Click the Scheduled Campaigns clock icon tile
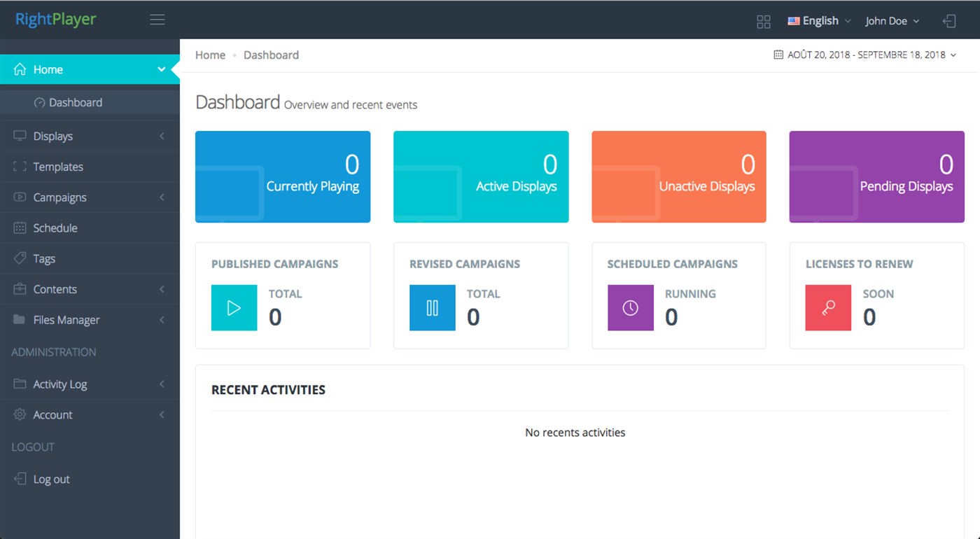 (630, 307)
